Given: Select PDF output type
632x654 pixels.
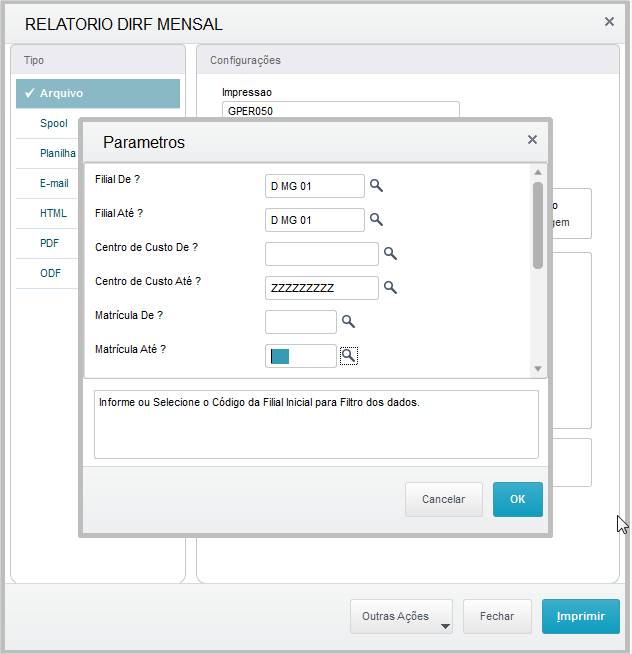Looking at the screenshot, I should (49, 243).
